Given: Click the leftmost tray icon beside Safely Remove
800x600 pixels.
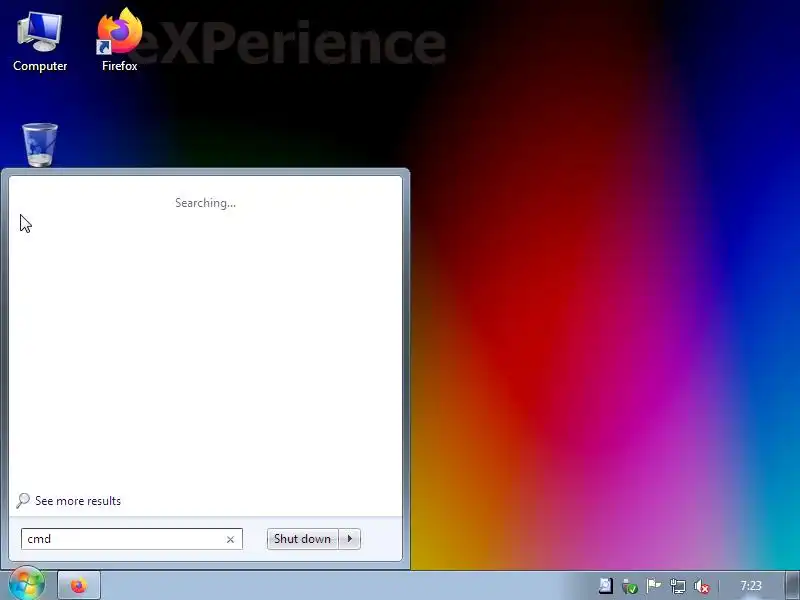Looking at the screenshot, I should coord(606,586).
